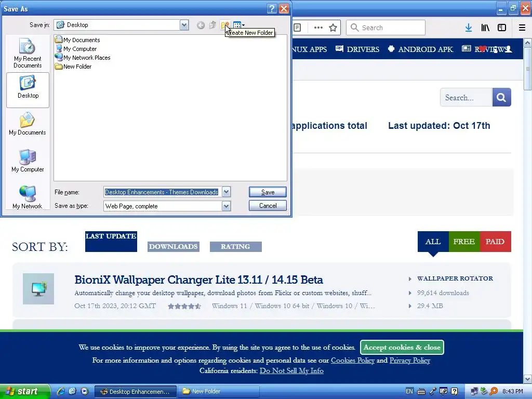Click the language bar help icon
Viewport: 532px width, 399px height.
455,392
